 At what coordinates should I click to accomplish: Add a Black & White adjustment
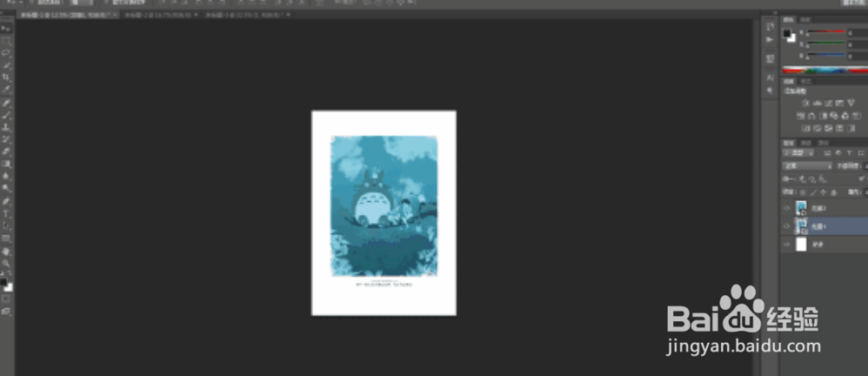coord(823,116)
